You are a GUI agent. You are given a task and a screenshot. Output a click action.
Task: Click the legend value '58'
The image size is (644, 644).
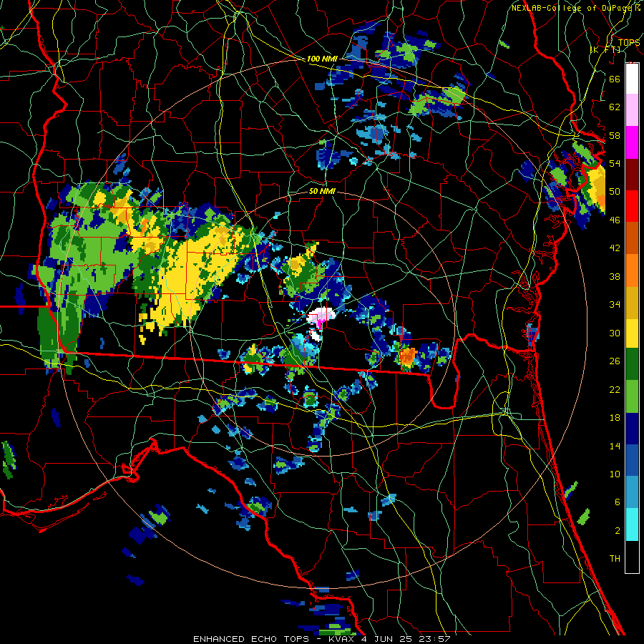coord(615,135)
